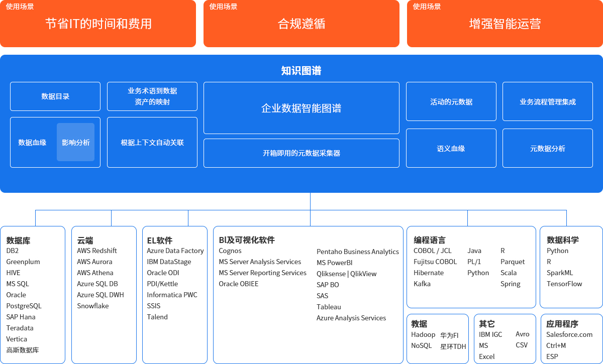The image size is (603, 364).
Task: Select Azure SQL DWH entry
Action: pyautogui.click(x=100, y=295)
